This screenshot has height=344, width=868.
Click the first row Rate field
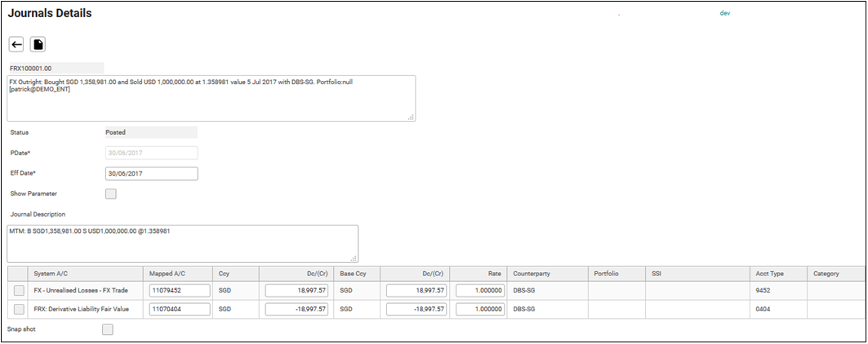pos(479,290)
